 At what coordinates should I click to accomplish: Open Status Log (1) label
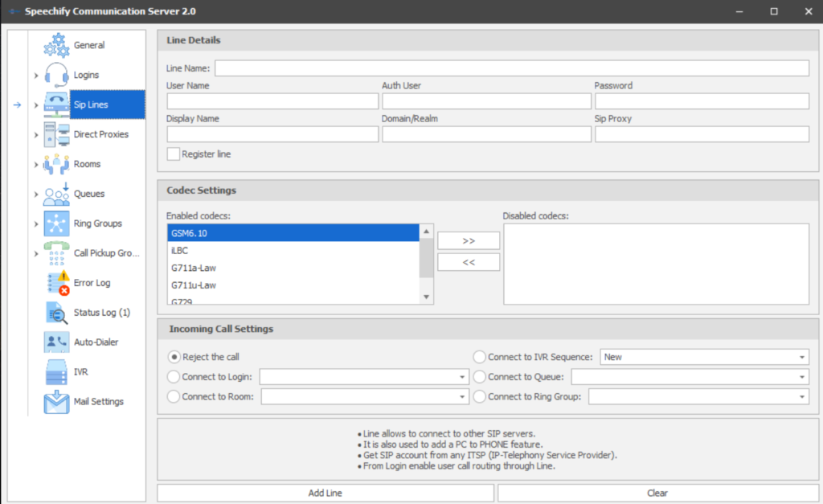coord(102,313)
